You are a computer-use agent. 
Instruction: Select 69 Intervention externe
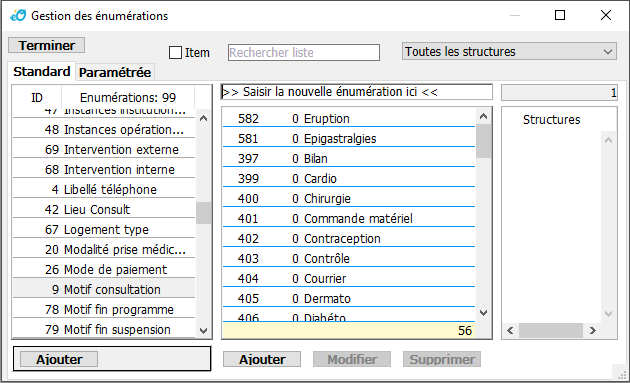104,150
